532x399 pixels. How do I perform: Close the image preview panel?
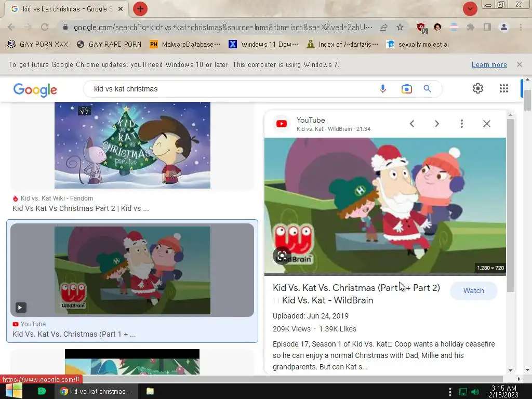486,124
